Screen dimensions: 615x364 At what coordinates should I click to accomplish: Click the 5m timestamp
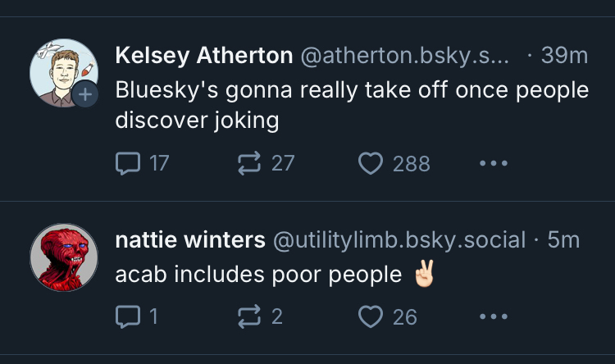563,239
